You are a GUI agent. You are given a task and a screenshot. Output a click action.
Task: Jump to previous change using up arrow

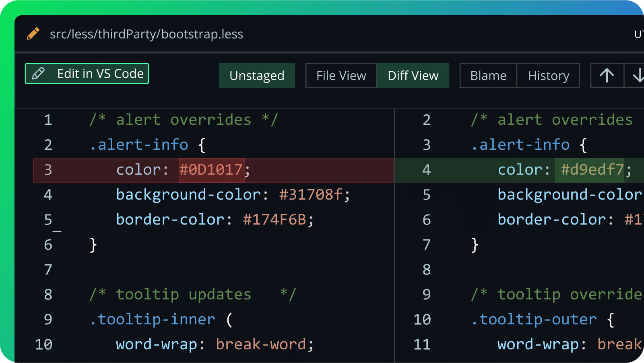[606, 75]
